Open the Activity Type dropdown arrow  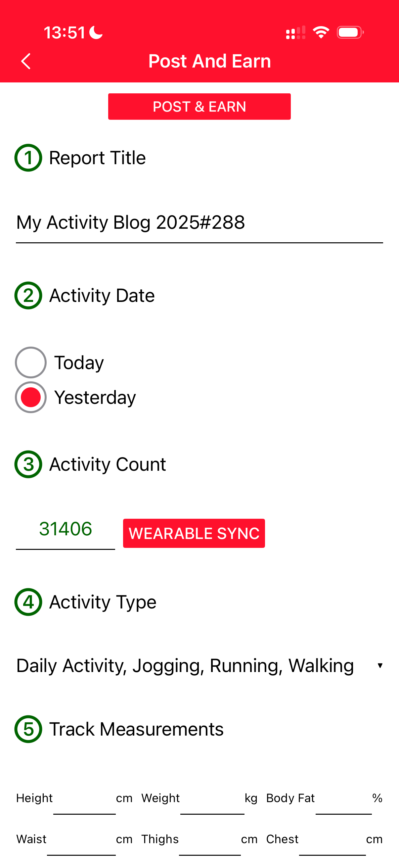pyautogui.click(x=380, y=665)
